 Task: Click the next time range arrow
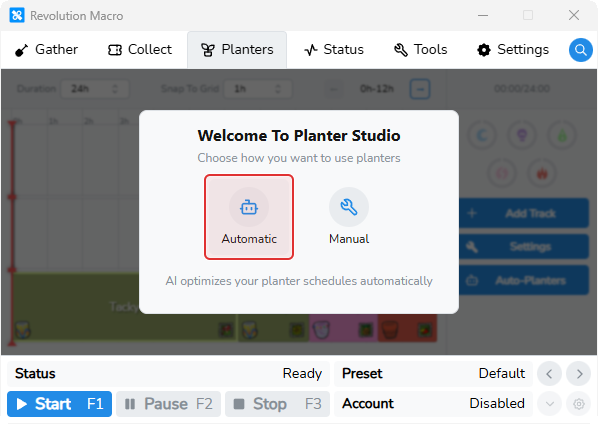tap(420, 89)
